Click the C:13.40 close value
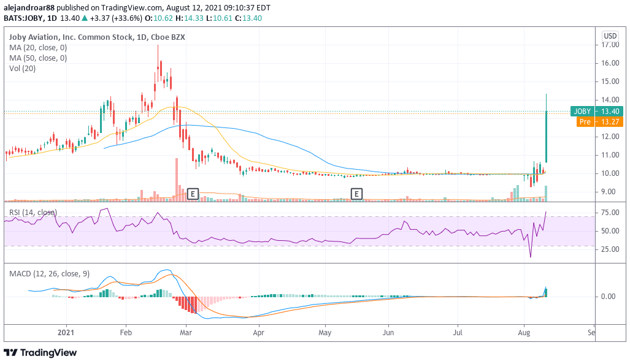The height and width of the screenshot is (364, 630). pos(248,18)
